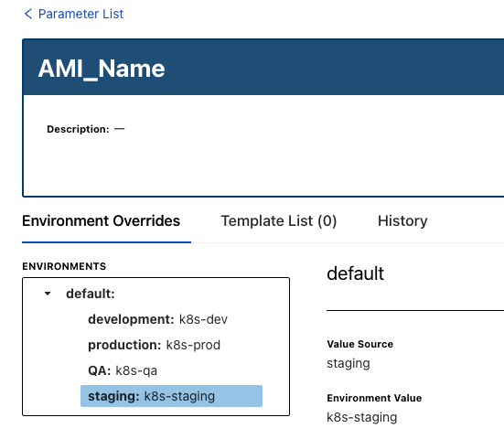Open the Template List (0) tab
This screenshot has height=439, width=504.
click(279, 221)
